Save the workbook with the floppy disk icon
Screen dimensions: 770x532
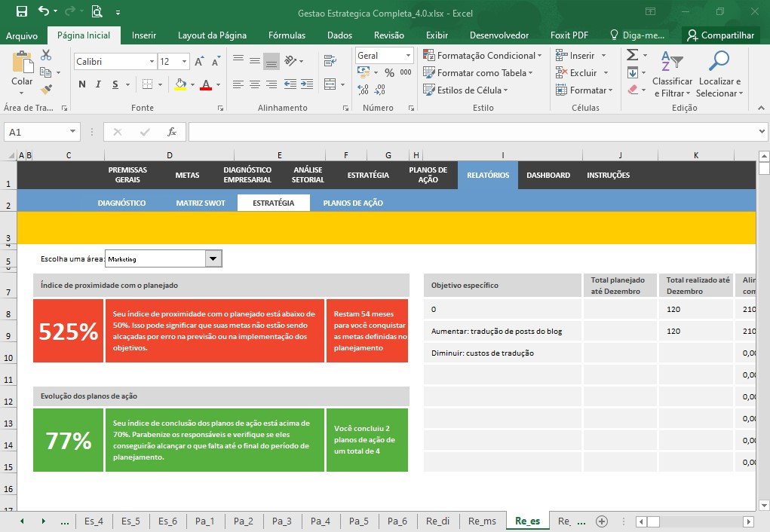click(x=22, y=11)
